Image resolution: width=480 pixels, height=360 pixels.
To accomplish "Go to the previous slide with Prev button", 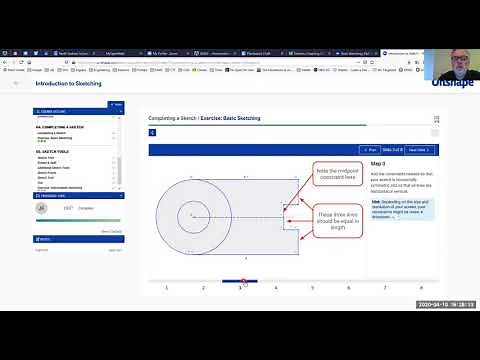I will (370, 150).
